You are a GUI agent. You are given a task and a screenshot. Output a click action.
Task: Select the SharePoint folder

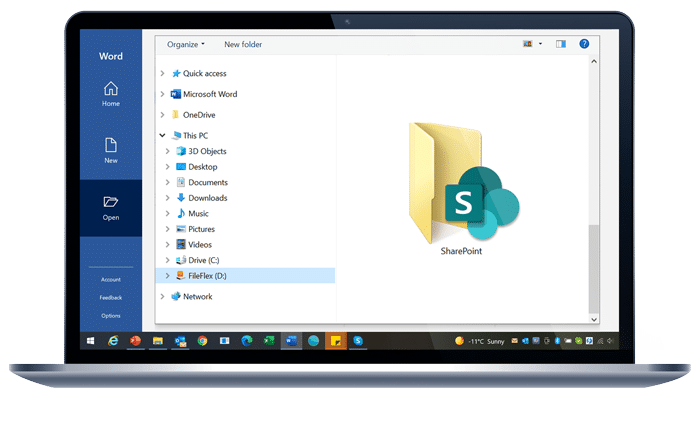463,188
